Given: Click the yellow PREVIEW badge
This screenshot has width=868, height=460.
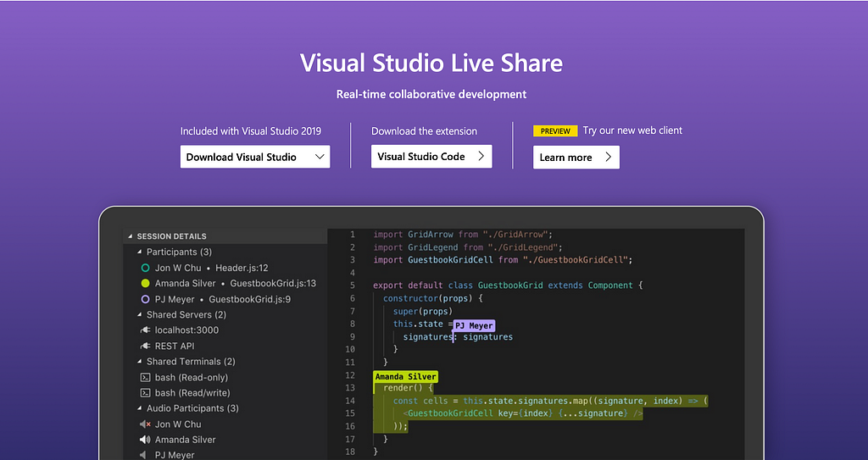Looking at the screenshot, I should pos(555,131).
